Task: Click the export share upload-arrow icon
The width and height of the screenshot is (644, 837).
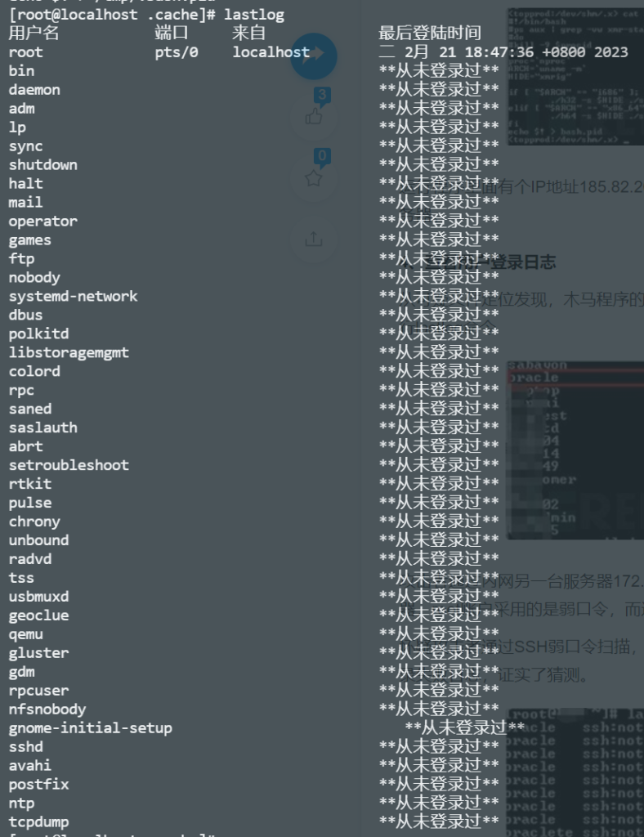Action: (x=313, y=239)
